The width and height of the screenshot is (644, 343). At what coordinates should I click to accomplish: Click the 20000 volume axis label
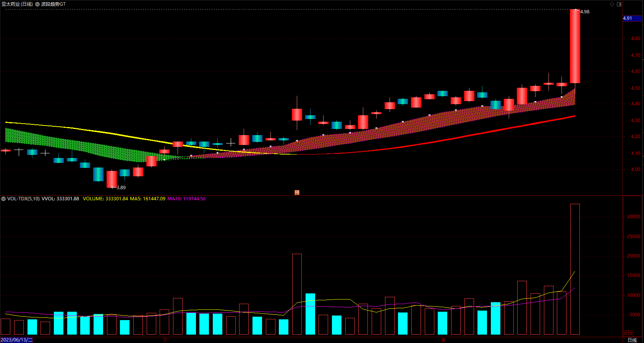coord(634,256)
